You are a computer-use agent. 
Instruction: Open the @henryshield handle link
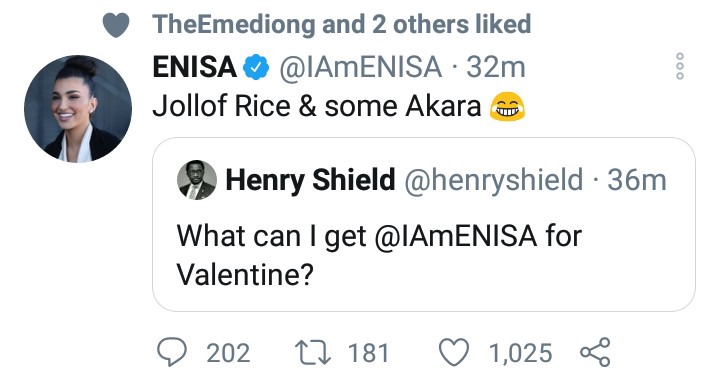pyautogui.click(x=494, y=180)
